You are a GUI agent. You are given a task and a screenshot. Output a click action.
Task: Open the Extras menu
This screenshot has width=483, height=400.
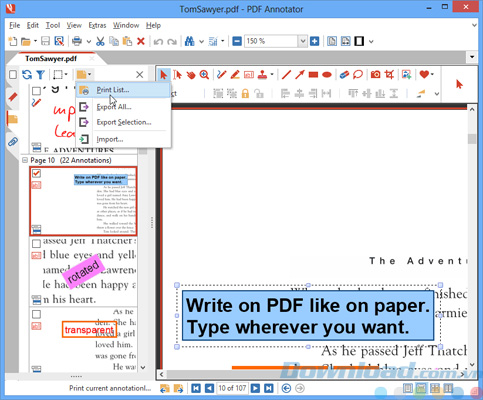[97, 25]
